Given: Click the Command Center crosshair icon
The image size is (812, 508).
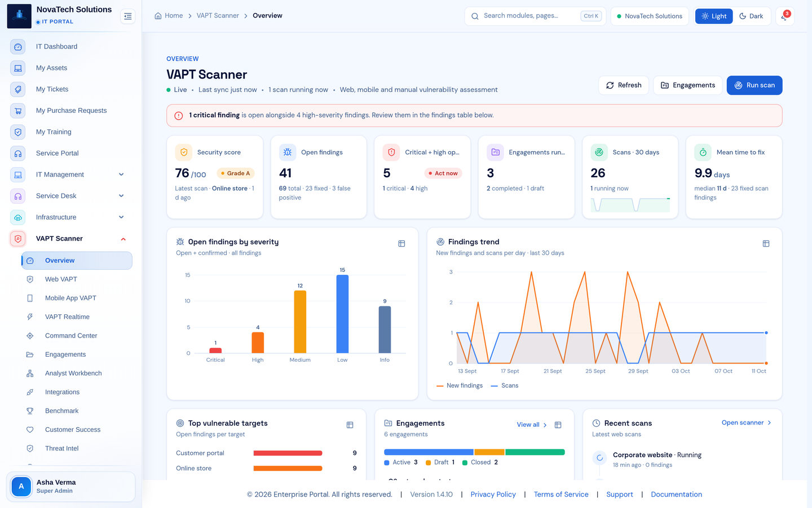Looking at the screenshot, I should pos(30,336).
